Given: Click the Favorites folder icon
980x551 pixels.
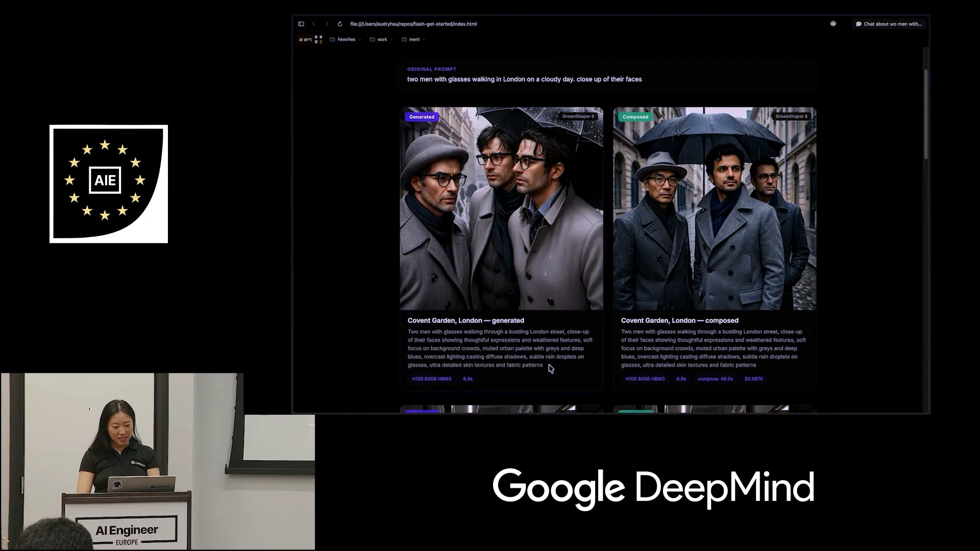Looking at the screenshot, I should click(x=332, y=39).
